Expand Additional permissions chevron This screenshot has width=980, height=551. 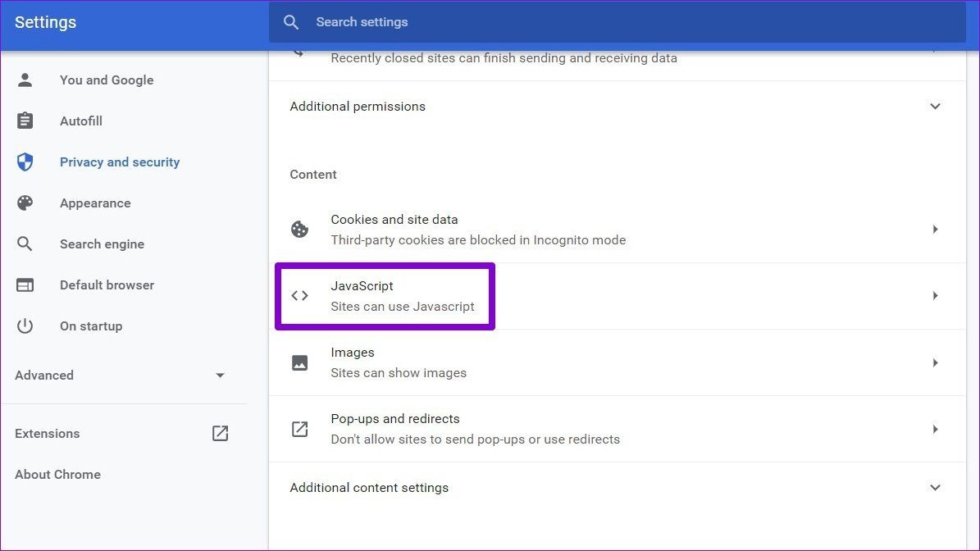tap(935, 107)
